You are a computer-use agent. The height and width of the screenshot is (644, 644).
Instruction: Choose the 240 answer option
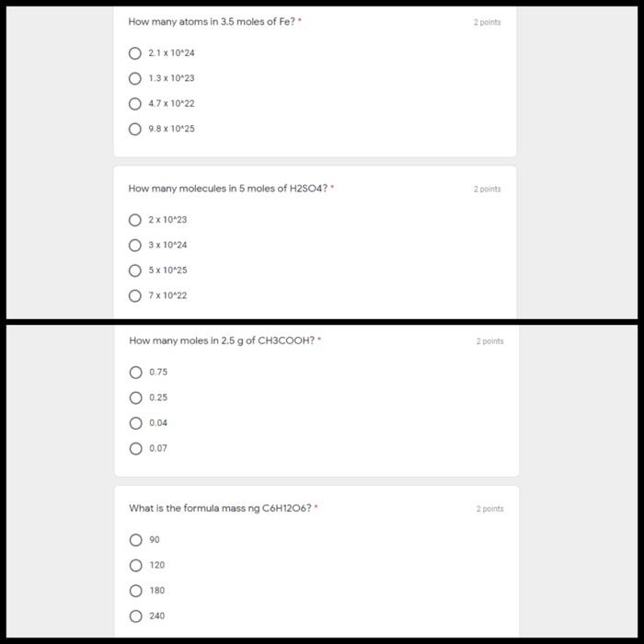pos(135,616)
